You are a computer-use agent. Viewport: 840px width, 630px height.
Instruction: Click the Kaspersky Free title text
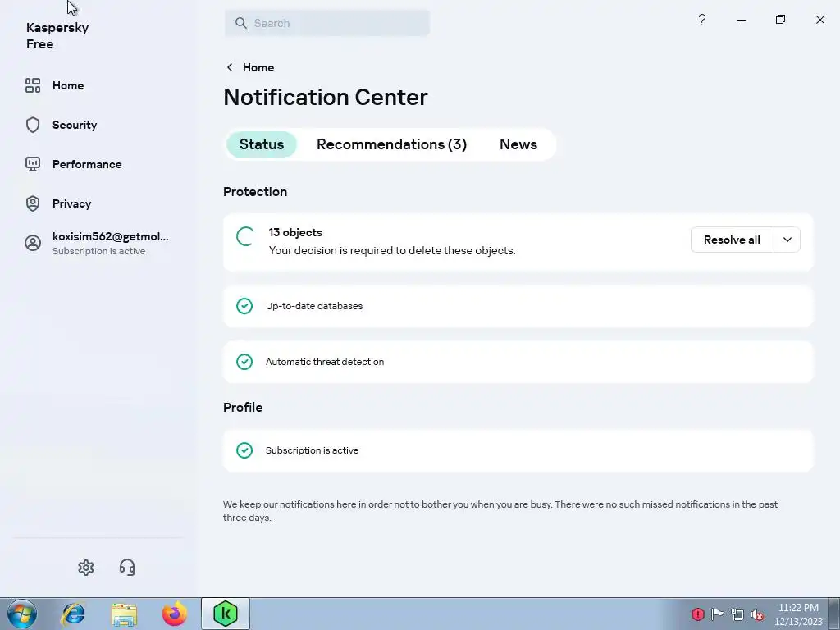tap(57, 35)
